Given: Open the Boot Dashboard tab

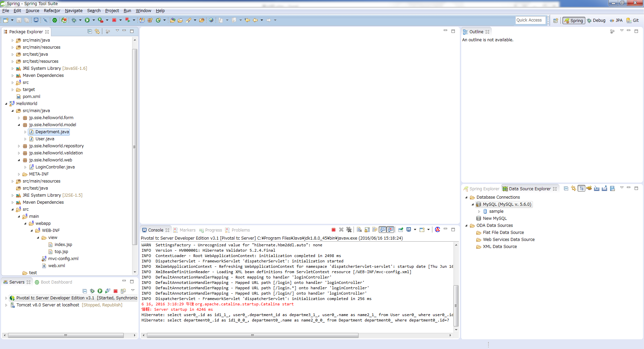Looking at the screenshot, I should pos(56,282).
